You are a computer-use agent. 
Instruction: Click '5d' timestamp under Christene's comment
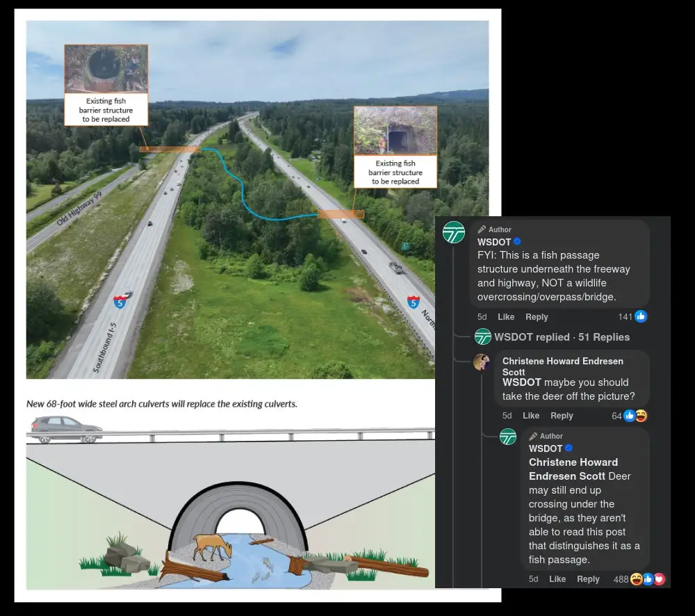click(507, 416)
